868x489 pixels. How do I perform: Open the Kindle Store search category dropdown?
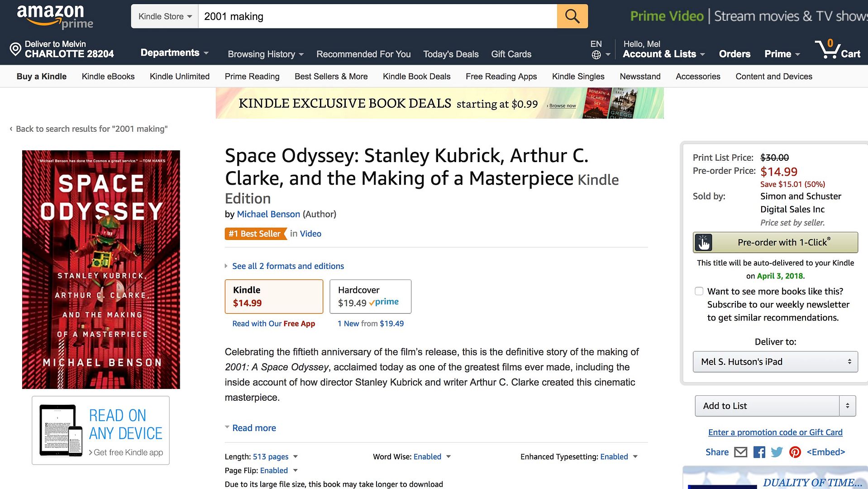[x=165, y=16]
